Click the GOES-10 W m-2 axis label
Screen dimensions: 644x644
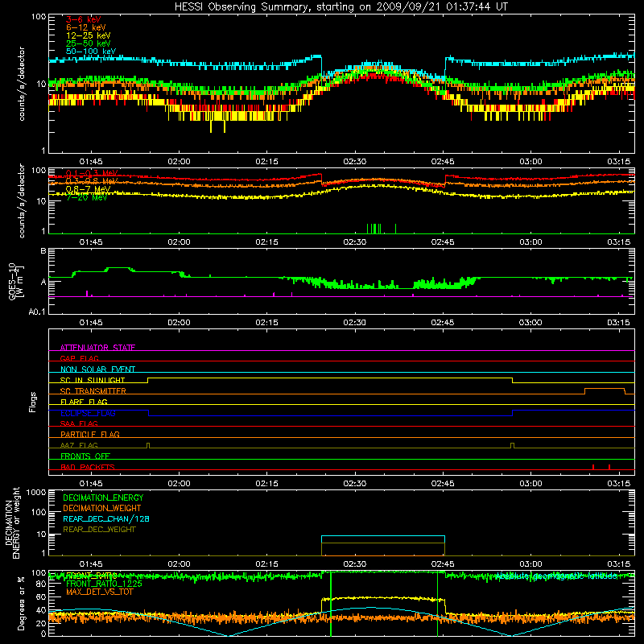[x=16, y=281]
